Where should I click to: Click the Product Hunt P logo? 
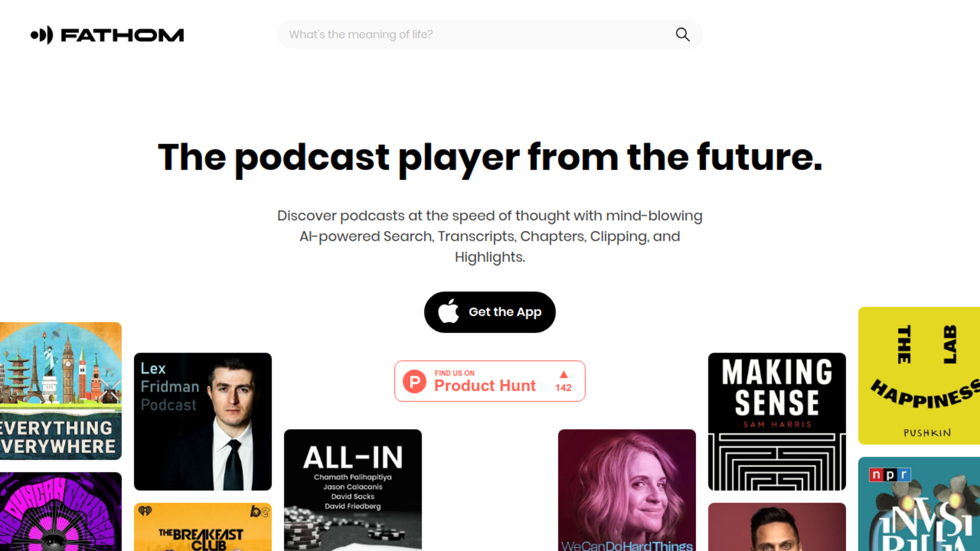click(x=414, y=381)
